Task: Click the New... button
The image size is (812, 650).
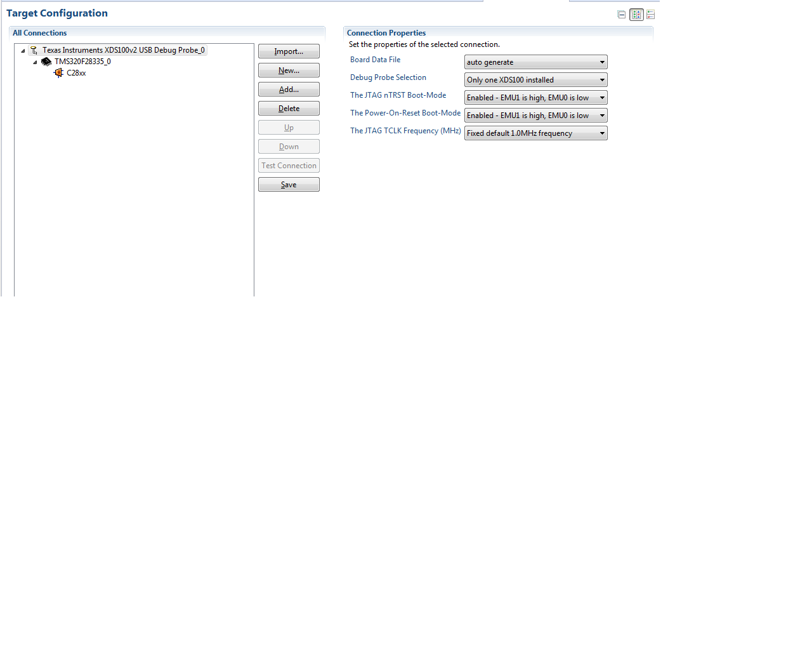Action: pyautogui.click(x=289, y=70)
